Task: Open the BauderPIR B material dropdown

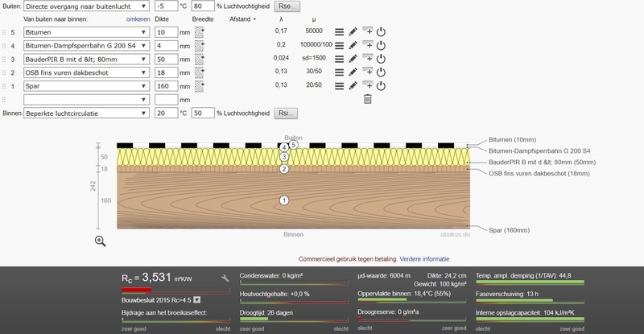Action: tap(86, 60)
